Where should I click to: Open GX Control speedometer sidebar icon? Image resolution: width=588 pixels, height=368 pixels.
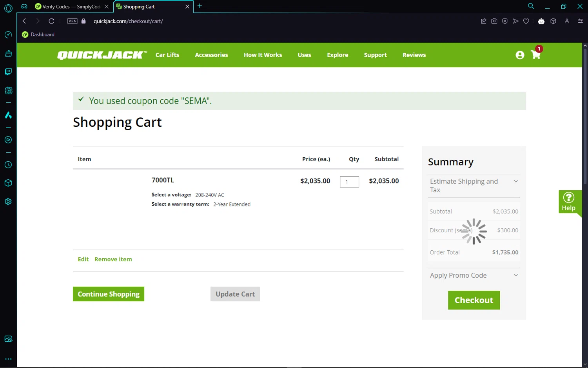point(8,35)
